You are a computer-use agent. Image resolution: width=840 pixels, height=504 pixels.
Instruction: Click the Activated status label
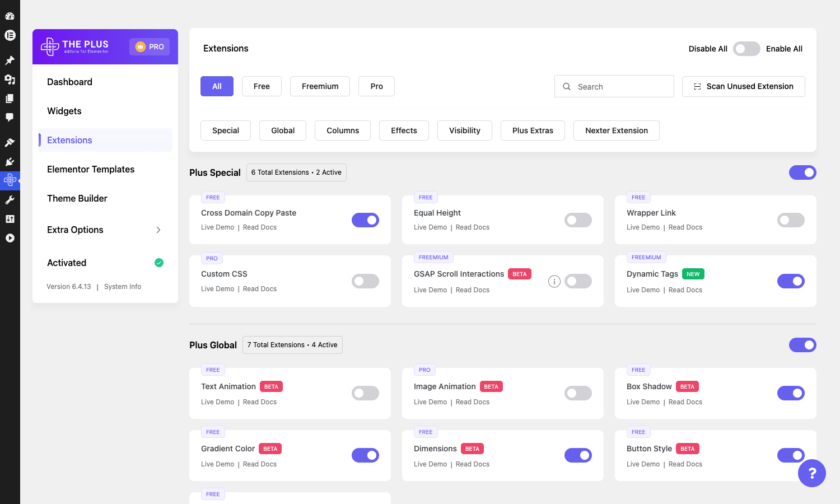pos(67,263)
